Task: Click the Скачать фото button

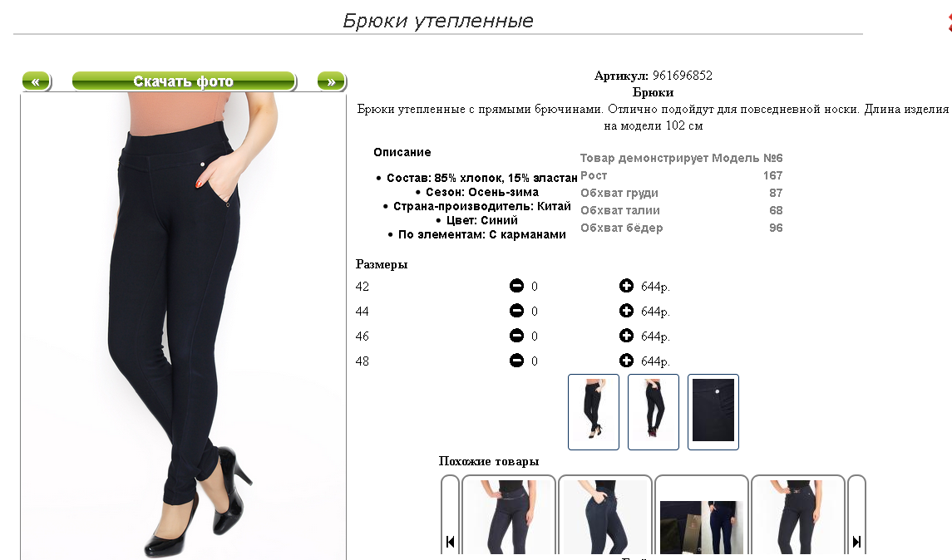Action: tap(184, 81)
